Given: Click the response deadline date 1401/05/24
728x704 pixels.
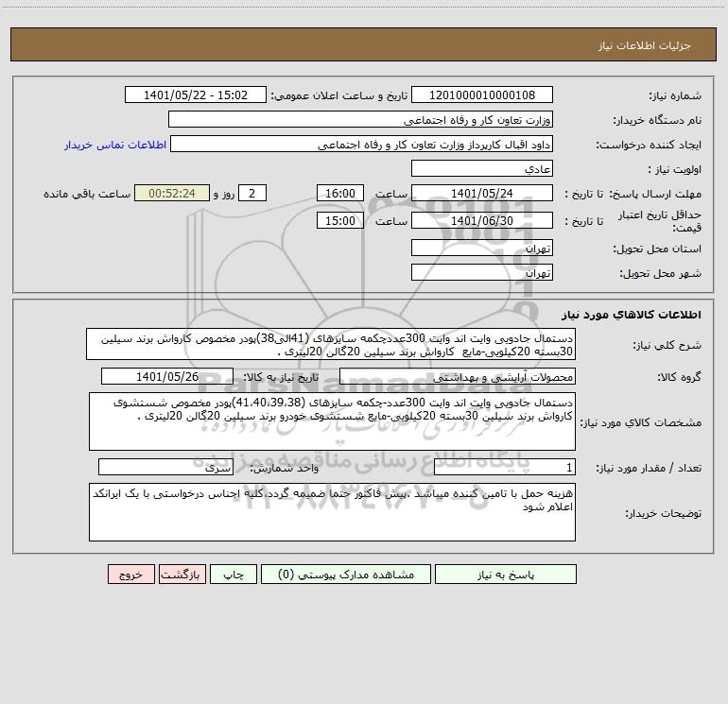Looking at the screenshot, I should (x=482, y=193).
